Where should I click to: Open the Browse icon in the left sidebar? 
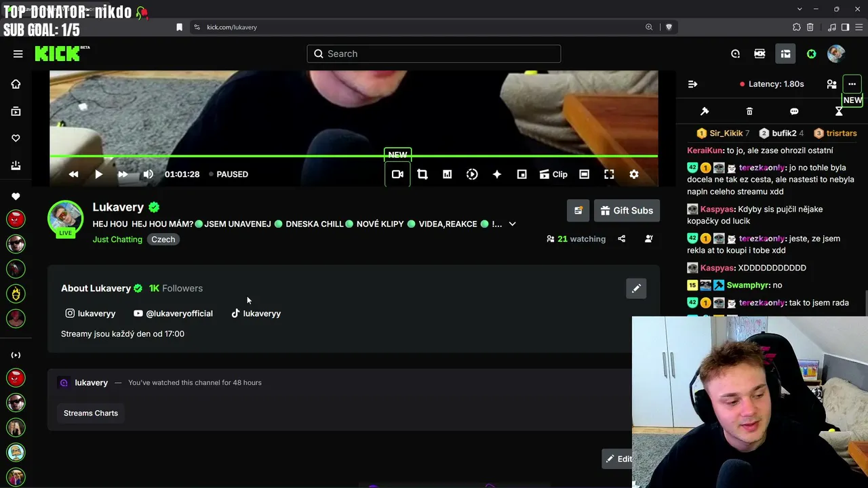coord(16,111)
